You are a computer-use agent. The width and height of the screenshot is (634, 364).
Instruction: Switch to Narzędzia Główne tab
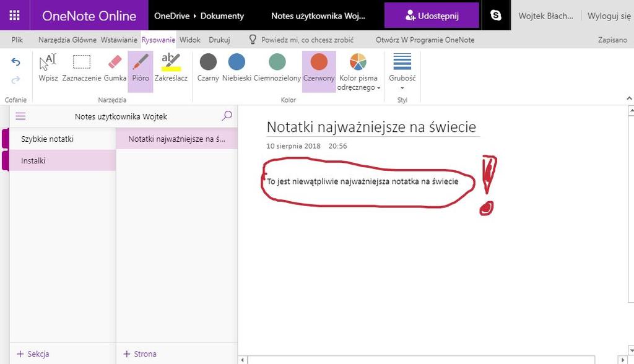click(x=67, y=40)
